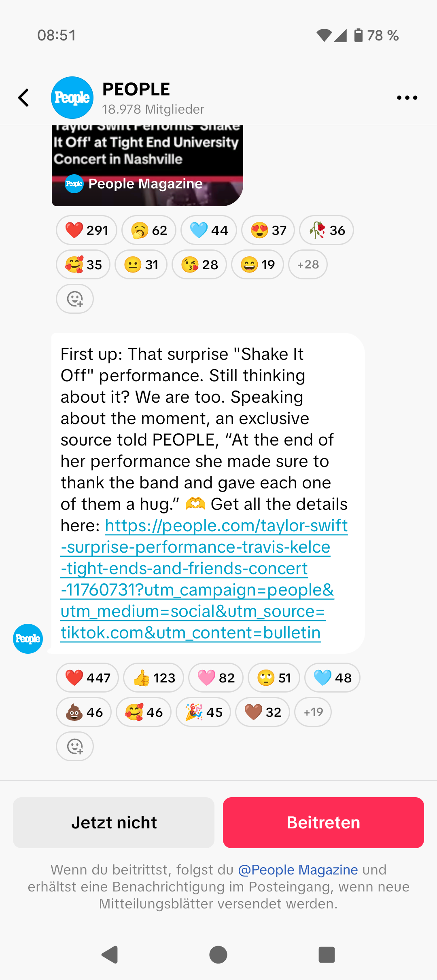The image size is (437, 980).
Task: Open PEOPLE channel profile picture in header
Action: click(72, 98)
